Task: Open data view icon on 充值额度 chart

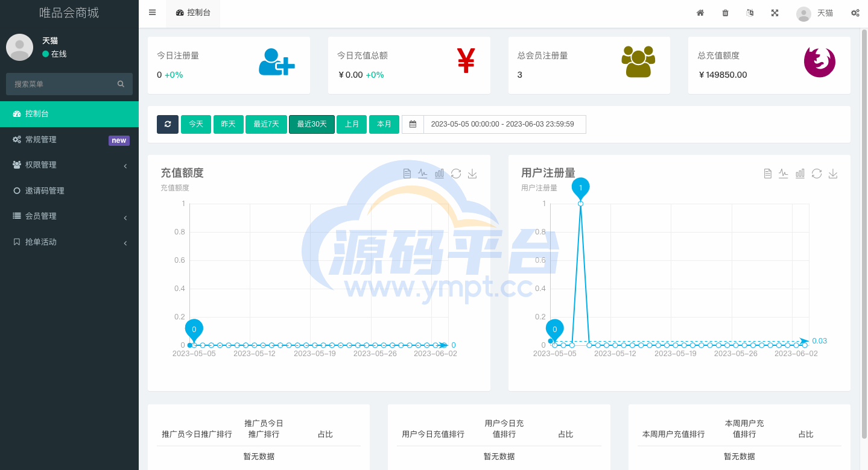Action: (407, 174)
